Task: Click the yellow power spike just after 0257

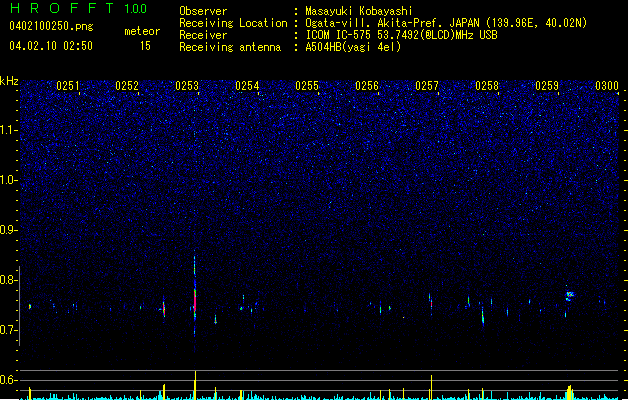Action: pos(431,387)
